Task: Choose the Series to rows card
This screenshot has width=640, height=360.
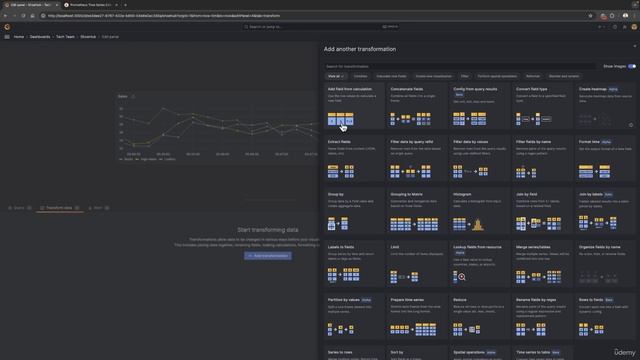Action: coord(354,353)
